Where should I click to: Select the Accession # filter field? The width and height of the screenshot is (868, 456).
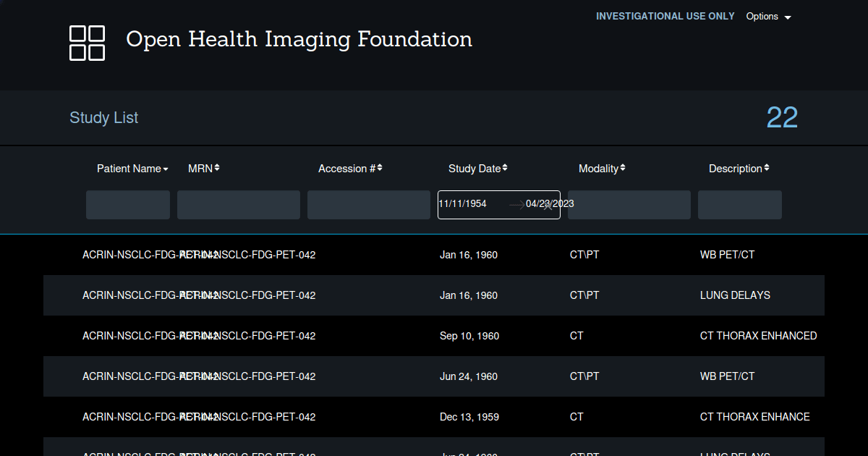368,204
